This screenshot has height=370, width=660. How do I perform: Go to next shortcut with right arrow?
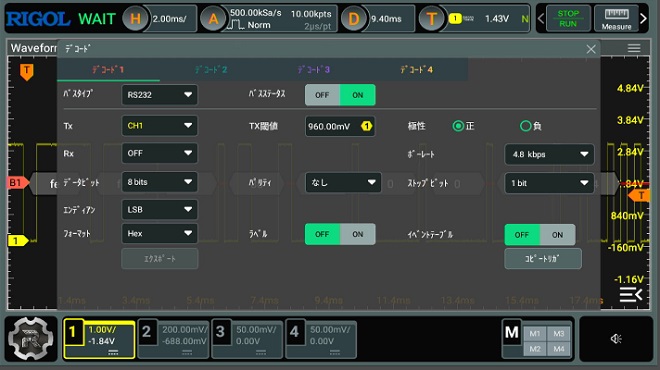pyautogui.click(x=643, y=19)
